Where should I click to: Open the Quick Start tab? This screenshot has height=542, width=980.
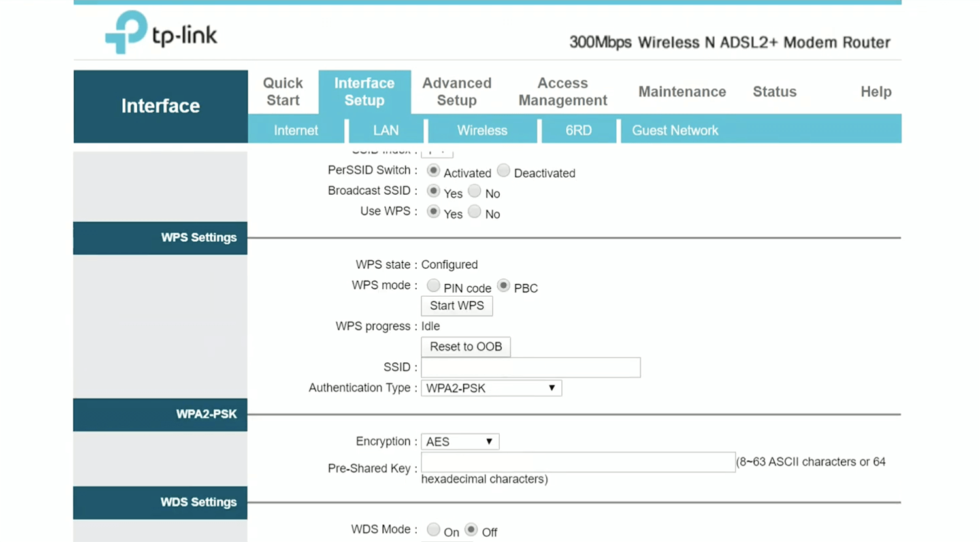click(283, 92)
